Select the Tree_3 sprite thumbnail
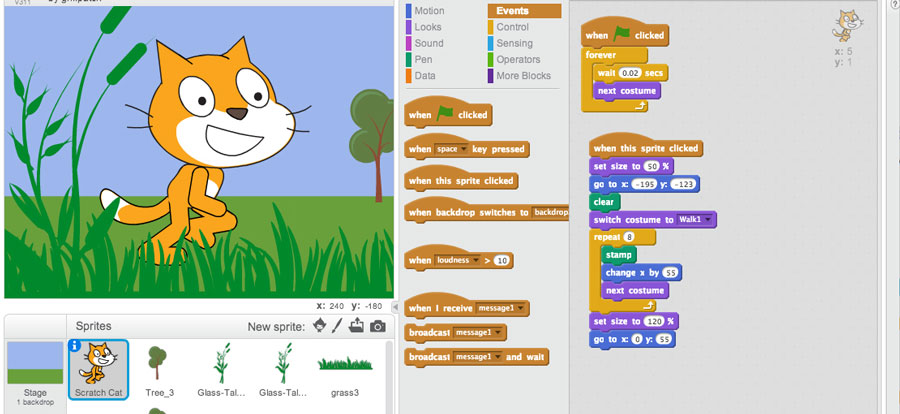900x414 pixels. [x=159, y=369]
